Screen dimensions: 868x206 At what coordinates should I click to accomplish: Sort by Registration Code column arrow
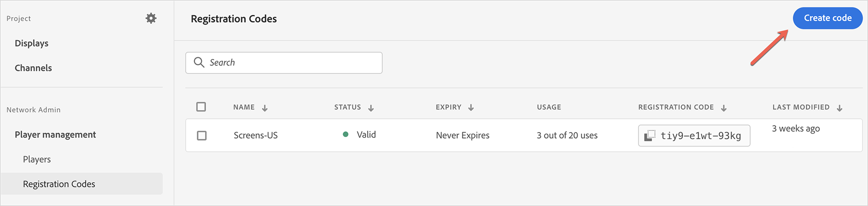(x=723, y=108)
